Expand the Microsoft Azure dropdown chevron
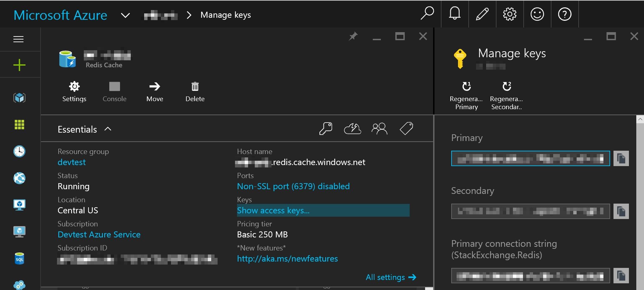Screen dimensions: 644x290 coord(125,15)
